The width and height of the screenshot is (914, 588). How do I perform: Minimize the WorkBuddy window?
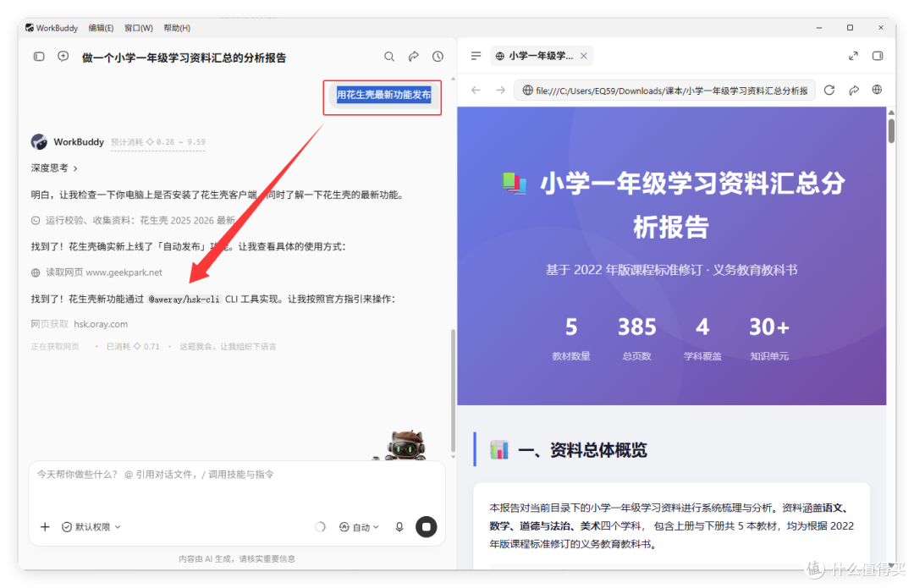(x=819, y=27)
